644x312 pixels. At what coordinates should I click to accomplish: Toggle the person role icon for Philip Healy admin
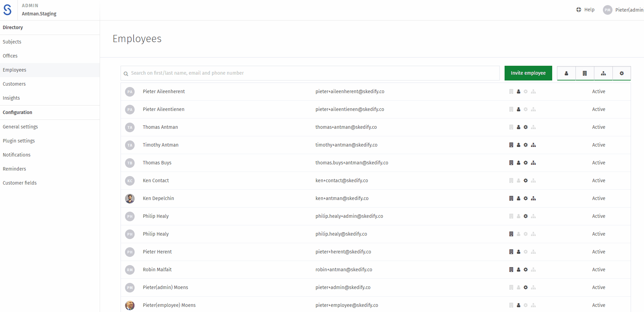coord(519,216)
